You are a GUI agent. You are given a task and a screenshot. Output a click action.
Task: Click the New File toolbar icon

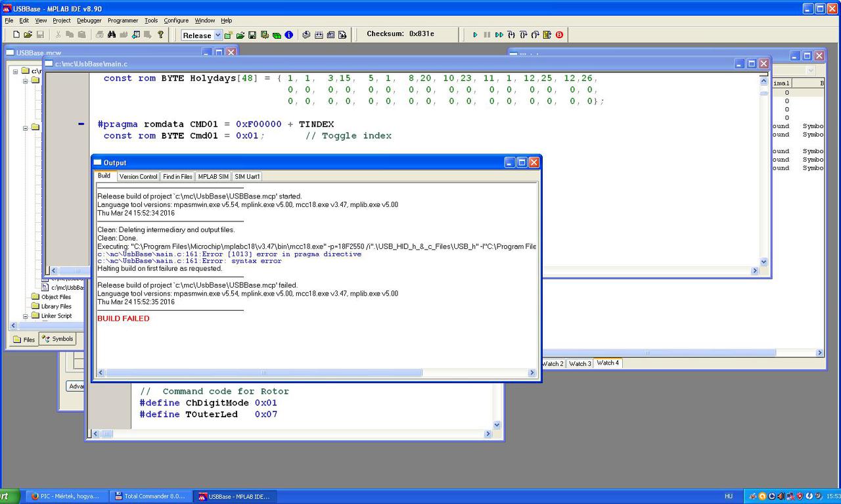point(16,35)
